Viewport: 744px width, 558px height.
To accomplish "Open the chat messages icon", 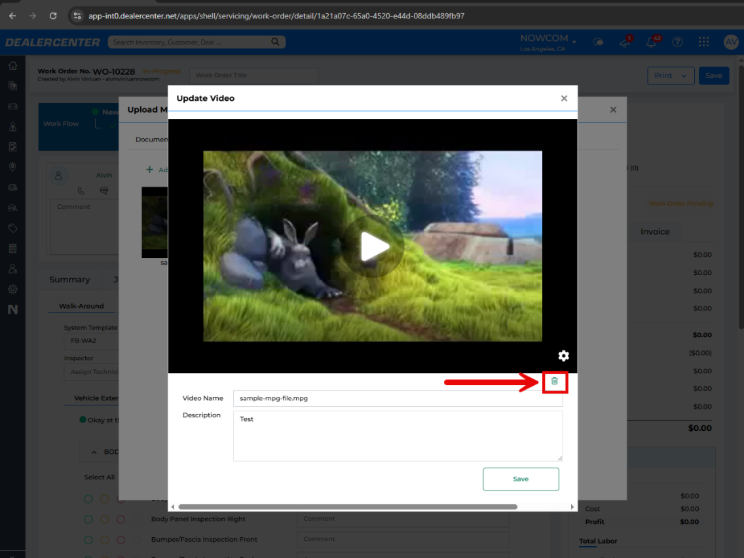I will coord(598,42).
